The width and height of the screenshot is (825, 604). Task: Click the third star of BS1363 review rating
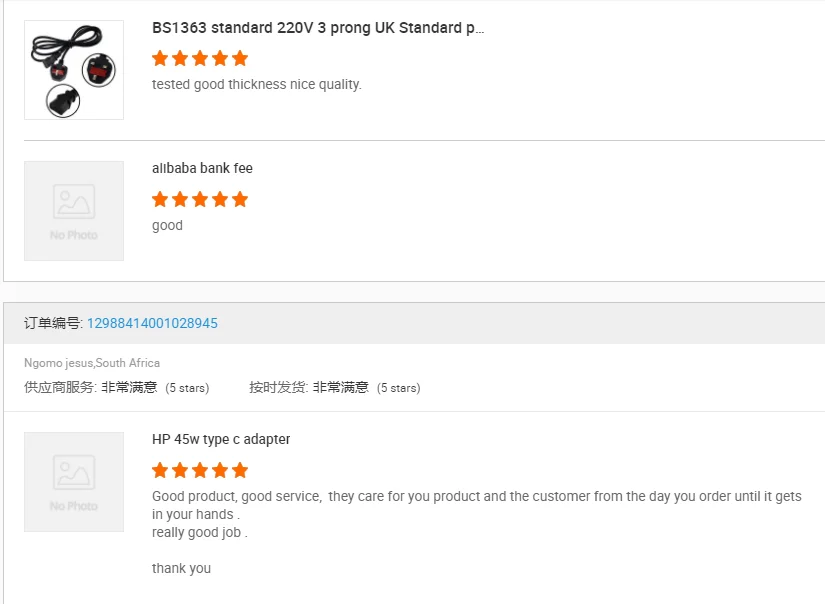[200, 58]
